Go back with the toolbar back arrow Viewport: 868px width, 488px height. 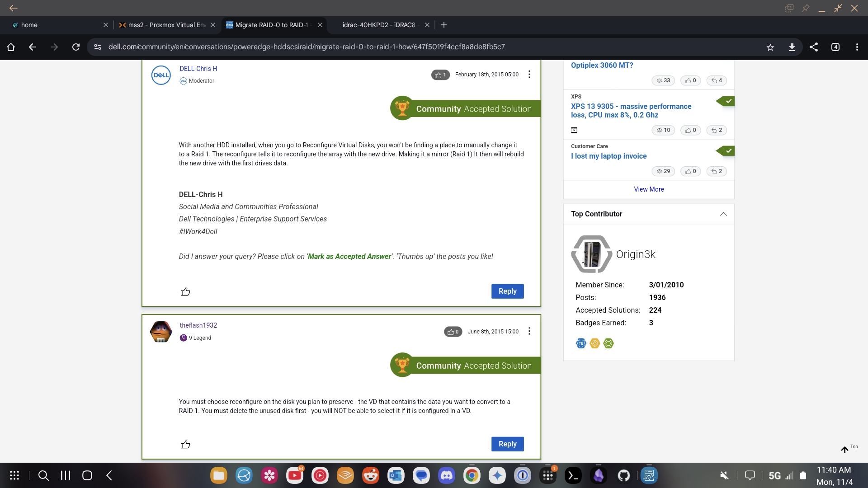[x=33, y=47]
